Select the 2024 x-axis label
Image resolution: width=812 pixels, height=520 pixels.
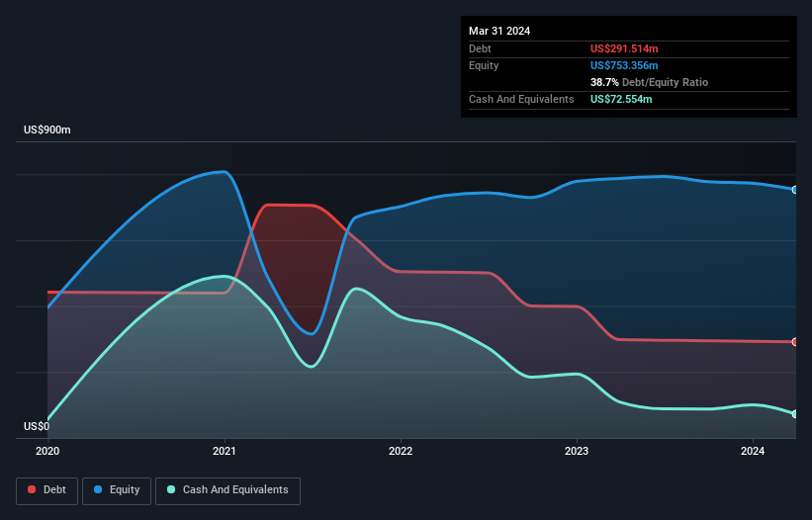pos(753,451)
